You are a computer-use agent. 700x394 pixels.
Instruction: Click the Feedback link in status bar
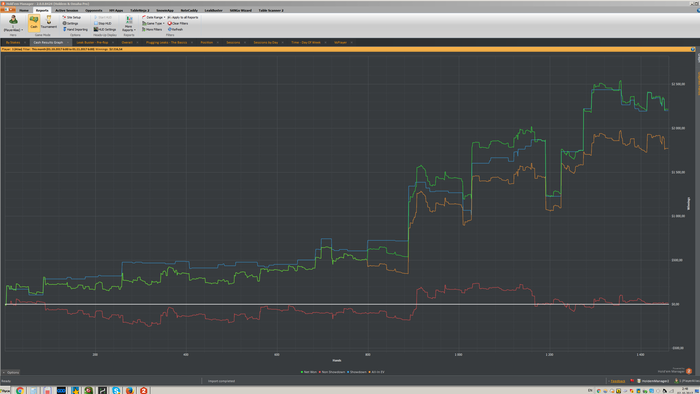(x=618, y=381)
